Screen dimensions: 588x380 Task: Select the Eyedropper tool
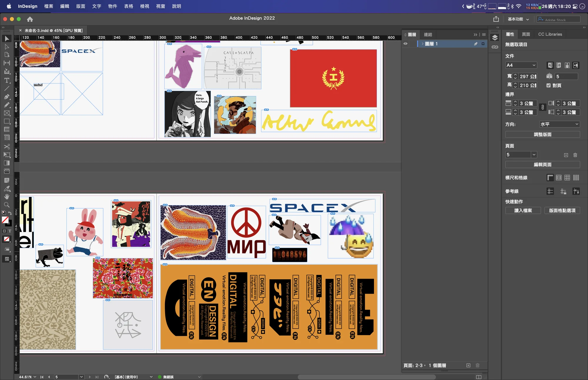click(7, 188)
